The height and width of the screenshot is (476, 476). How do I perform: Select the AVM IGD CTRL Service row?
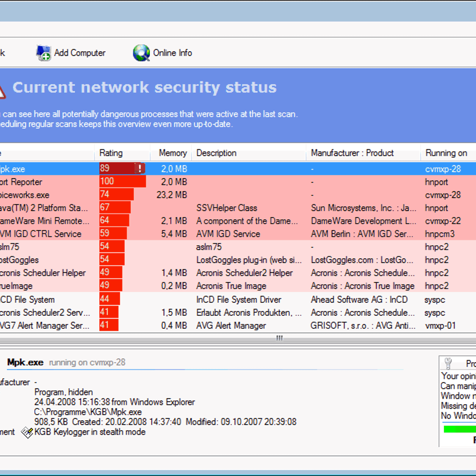238,234
